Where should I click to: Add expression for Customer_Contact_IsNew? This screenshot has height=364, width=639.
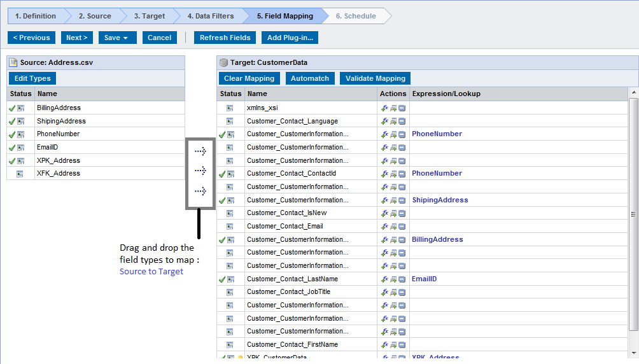pos(384,214)
